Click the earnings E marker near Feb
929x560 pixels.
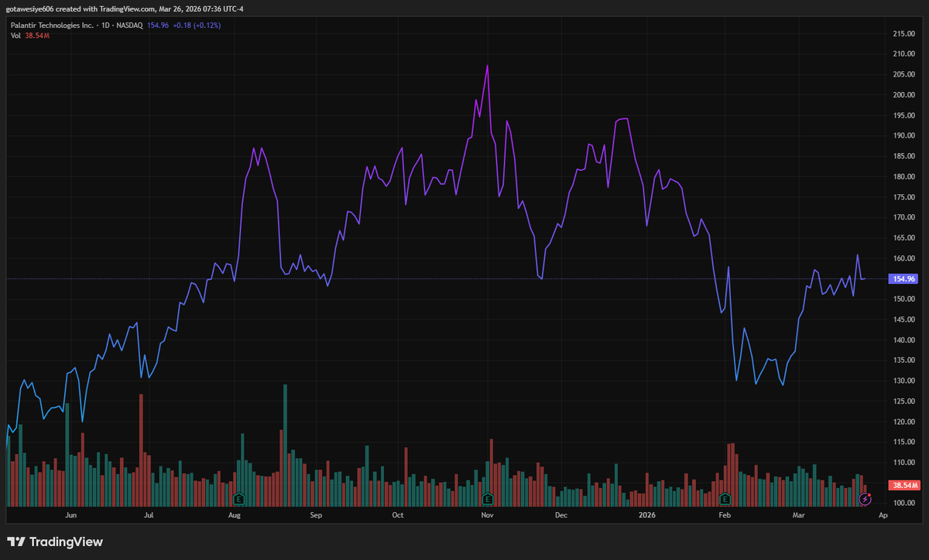tap(725, 498)
